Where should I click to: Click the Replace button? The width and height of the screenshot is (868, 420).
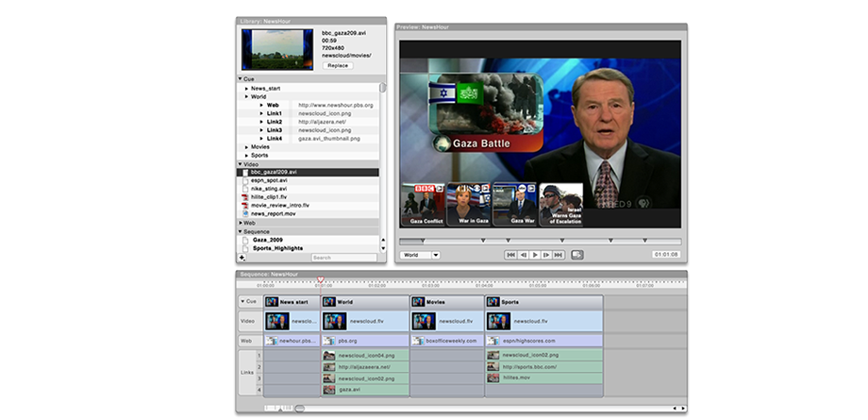[x=337, y=65]
